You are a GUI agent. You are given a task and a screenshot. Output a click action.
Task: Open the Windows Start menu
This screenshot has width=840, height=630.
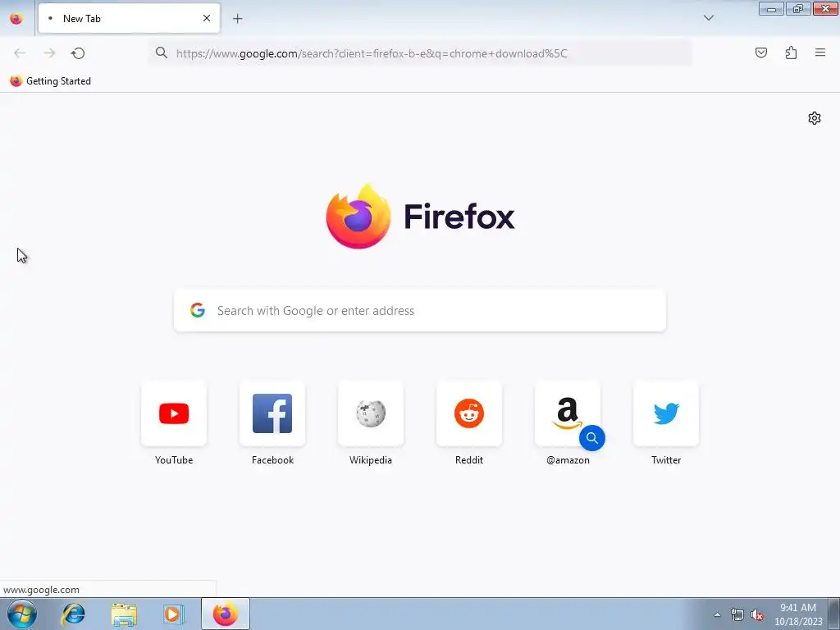pos(22,614)
